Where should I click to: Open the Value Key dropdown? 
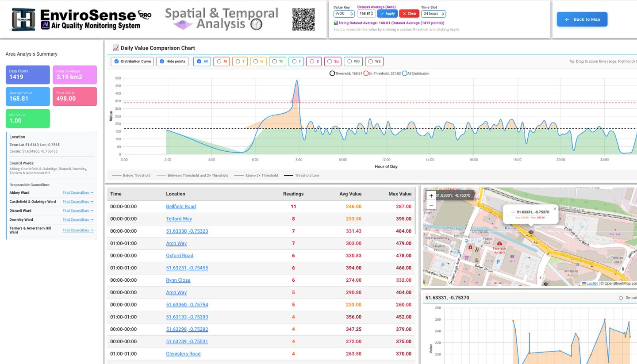344,14
